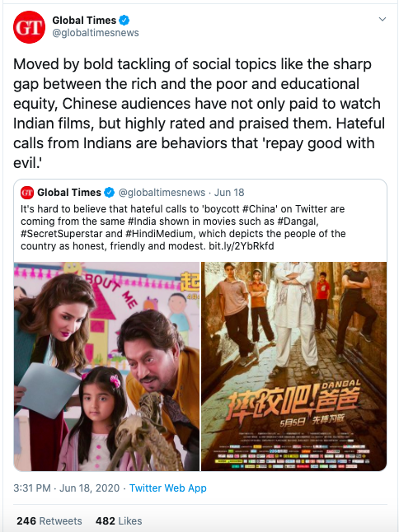View the 482 Likes list

coord(119,520)
